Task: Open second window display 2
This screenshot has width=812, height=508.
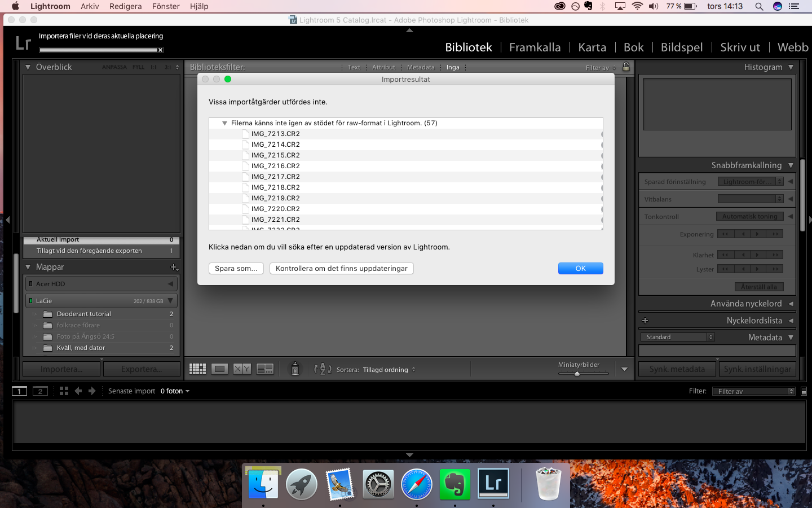Action: [40, 391]
